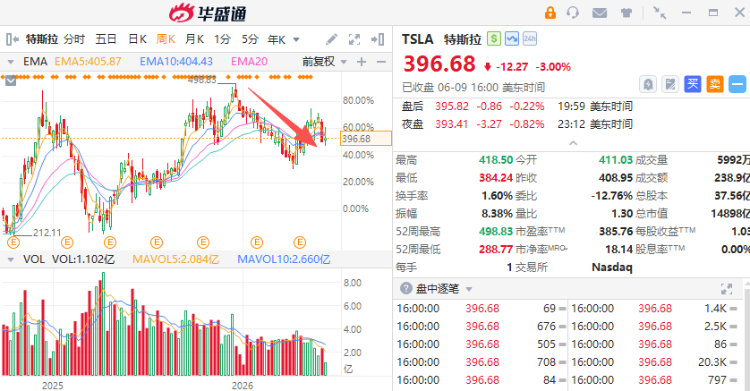Select the 周K weekly chart tab
Viewport: 750px width, 391px height.
[165, 39]
